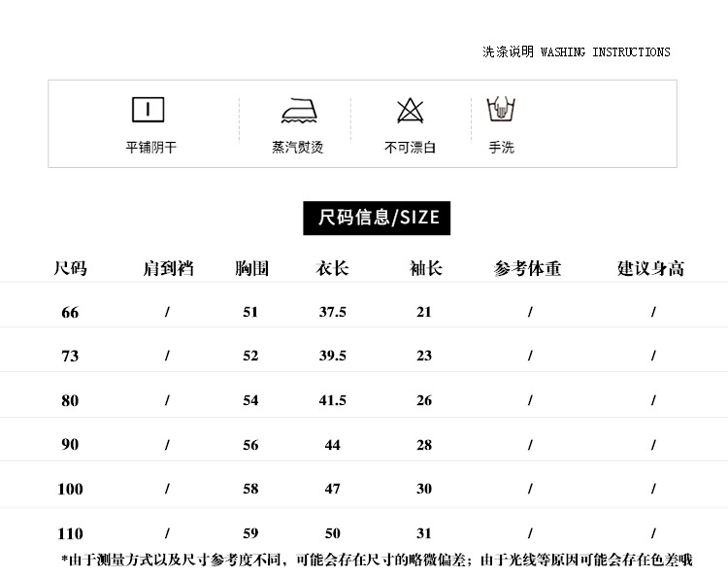Click chest value 54 in size 80 row

[x=250, y=400]
